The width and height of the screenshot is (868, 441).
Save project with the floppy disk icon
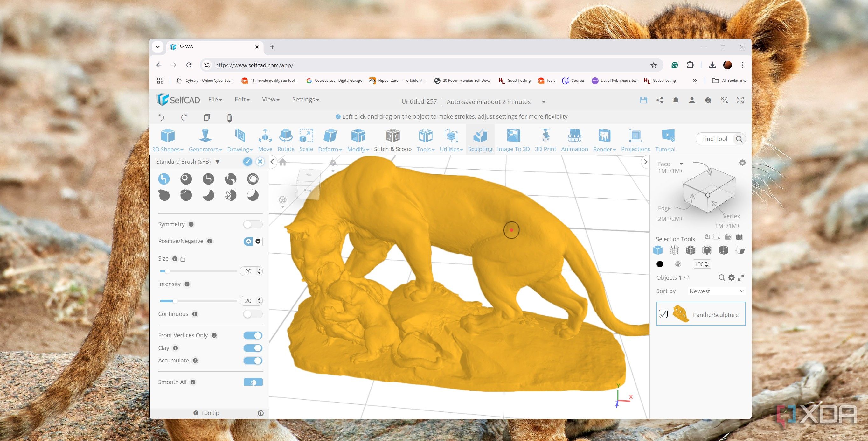coord(643,100)
